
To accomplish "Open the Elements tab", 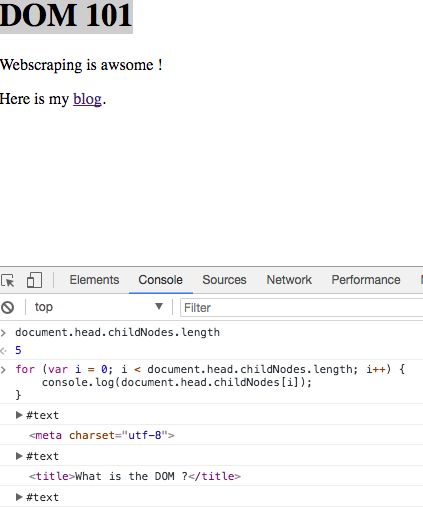I will [94, 280].
